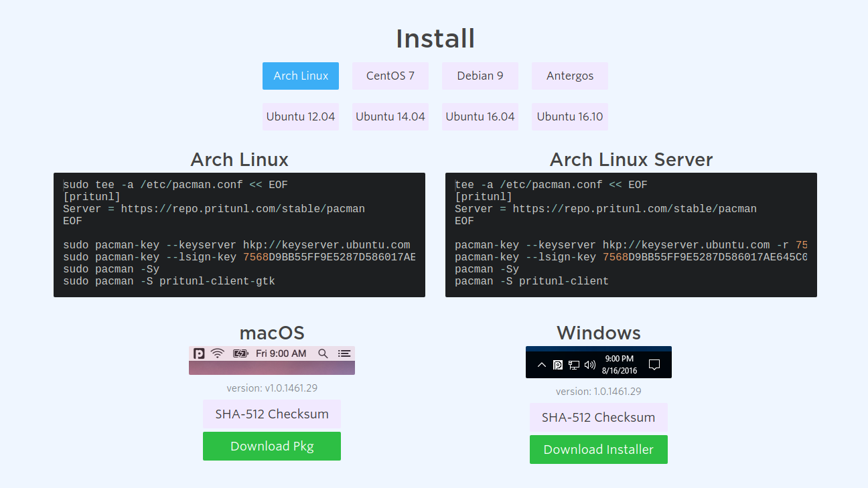Click the WiFi icon in macOS image
The width and height of the screenshot is (868, 488).
[x=218, y=353]
